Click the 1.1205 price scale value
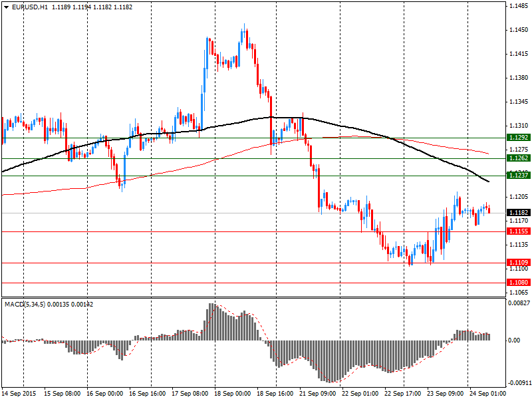Viewport: 532px width, 399px height. coord(519,197)
